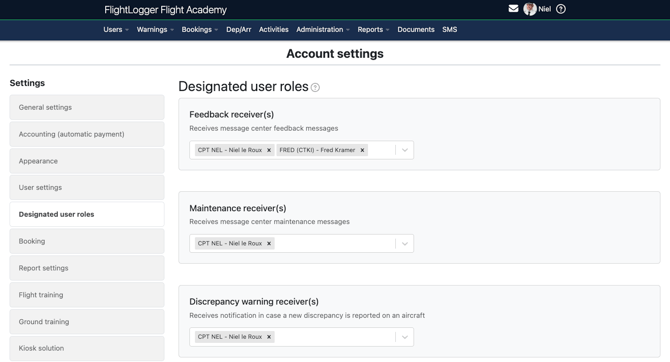The image size is (670, 362).
Task: Click the 'FRED (CTKI) - Fred Kramer' tag text
Action: (317, 150)
